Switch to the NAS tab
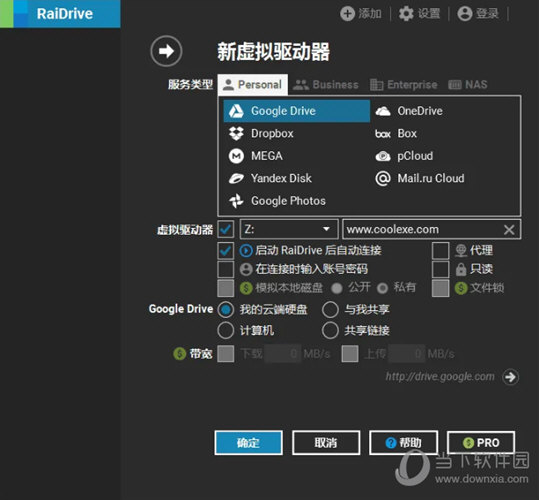 point(468,85)
